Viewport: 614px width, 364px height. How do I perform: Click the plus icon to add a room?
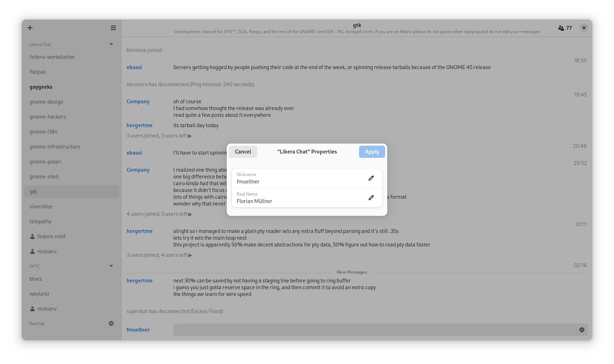tap(30, 28)
